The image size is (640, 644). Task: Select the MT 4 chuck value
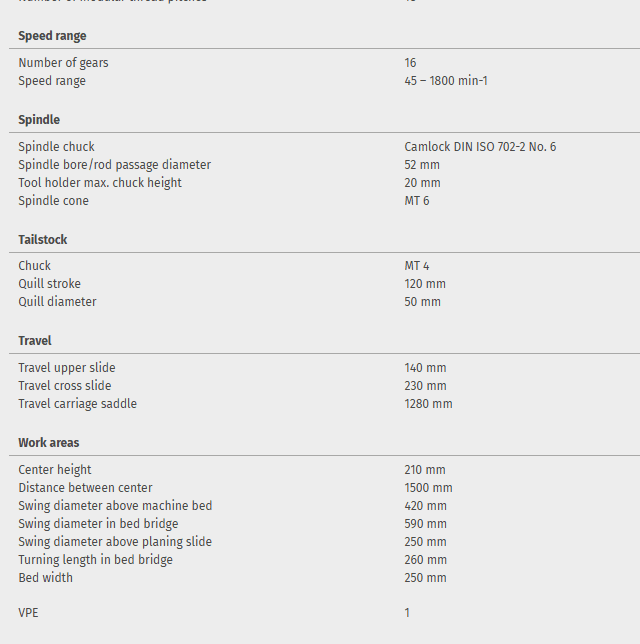pyautogui.click(x=417, y=266)
